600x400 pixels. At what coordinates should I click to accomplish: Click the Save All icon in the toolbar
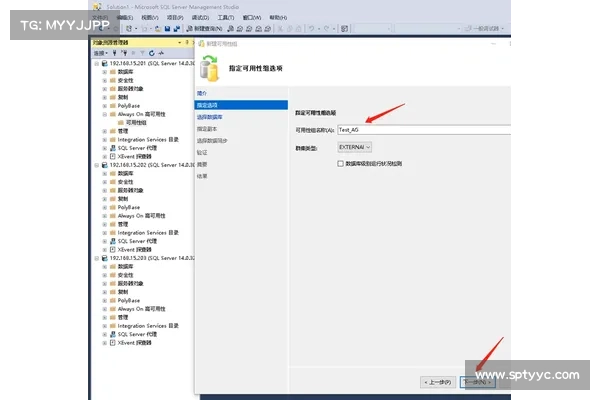(x=176, y=28)
